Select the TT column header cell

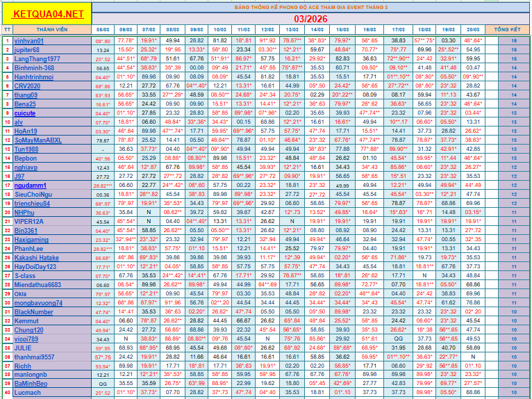tap(7, 31)
